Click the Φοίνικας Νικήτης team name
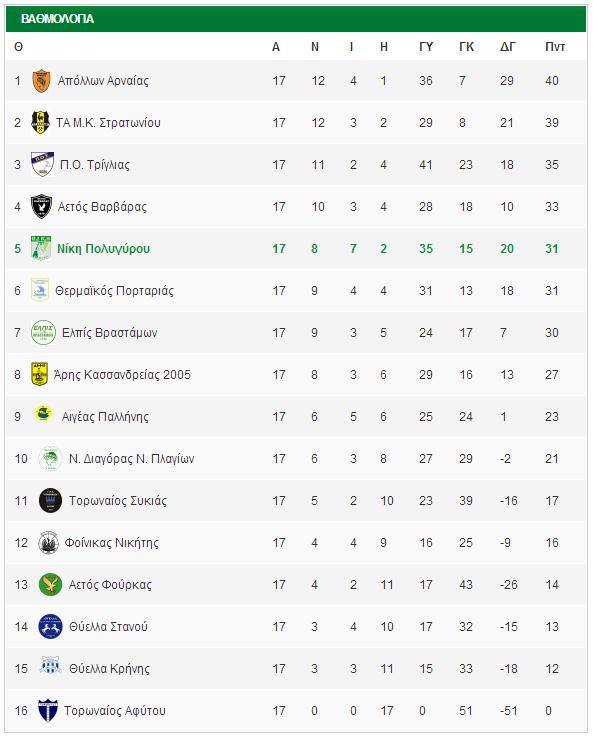Screen dimensions: 593x739 111,542
